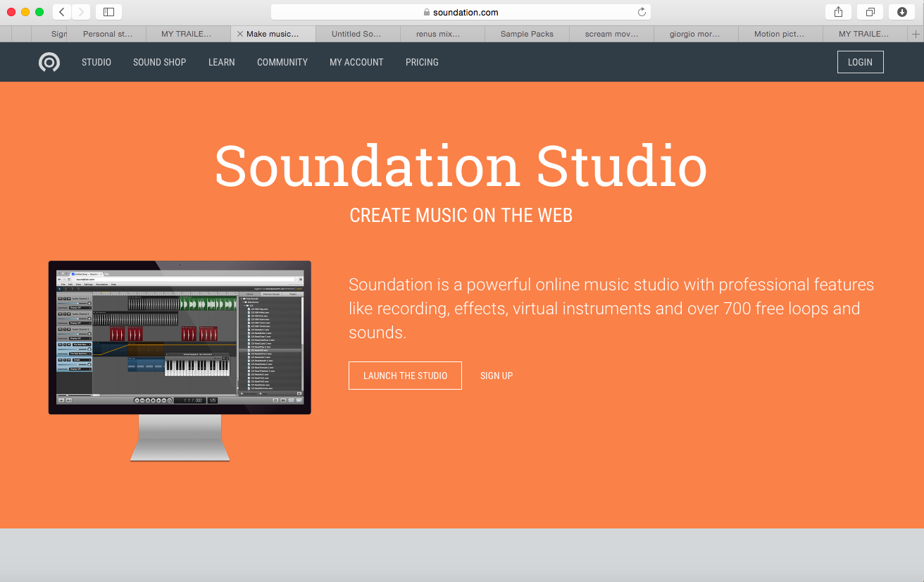Visit the COMMUNITY page

coord(282,62)
